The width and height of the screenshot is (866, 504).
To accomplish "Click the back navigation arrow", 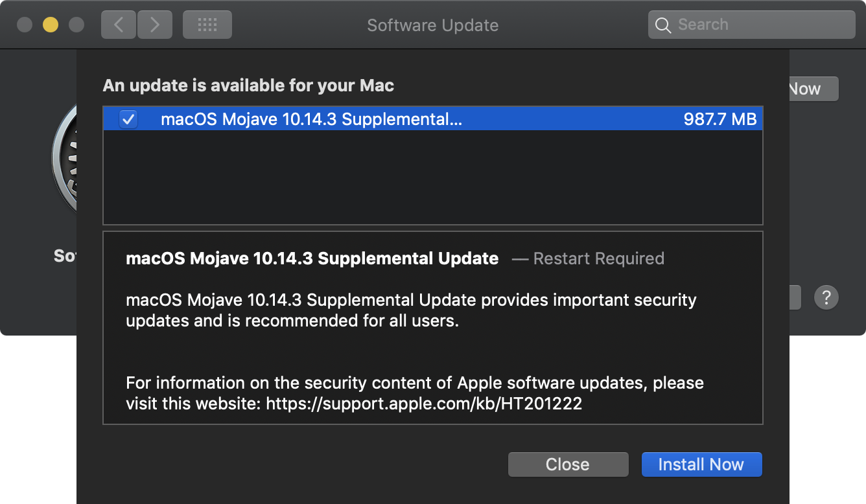I will point(118,24).
